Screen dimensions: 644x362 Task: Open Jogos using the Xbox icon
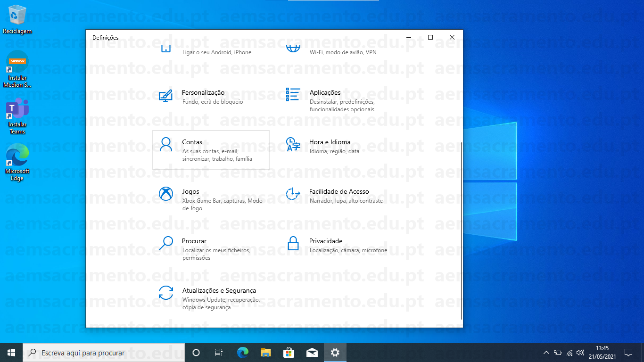coord(166,194)
